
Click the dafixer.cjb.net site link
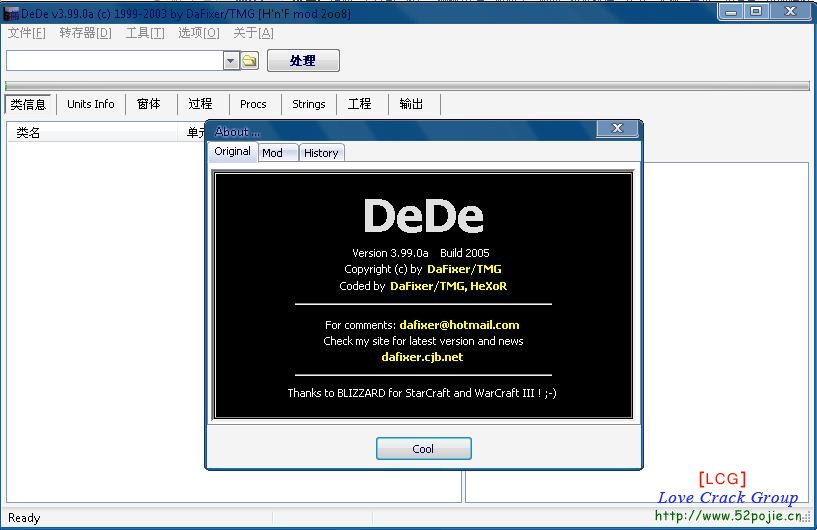point(422,358)
